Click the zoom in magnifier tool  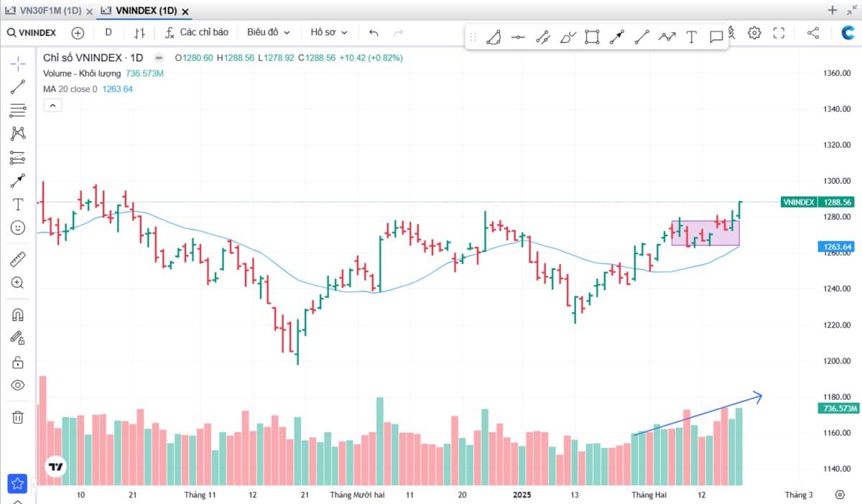click(18, 283)
